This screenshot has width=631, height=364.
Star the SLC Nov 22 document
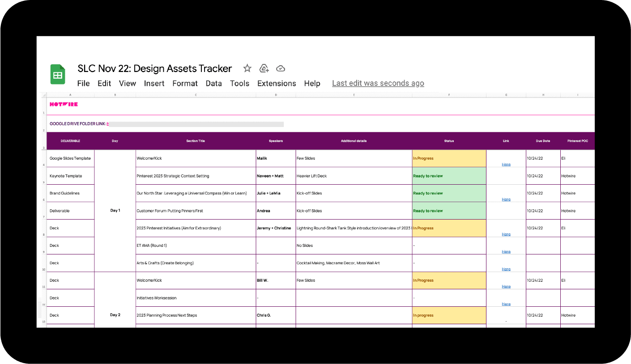247,68
